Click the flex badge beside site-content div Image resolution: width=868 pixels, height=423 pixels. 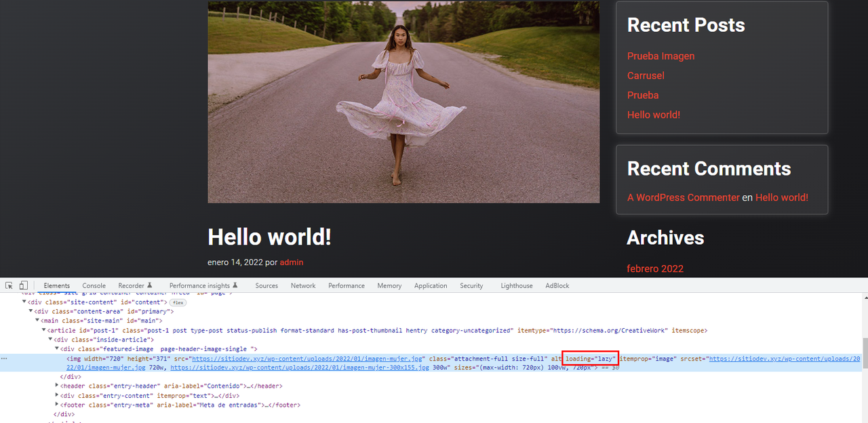[178, 302]
